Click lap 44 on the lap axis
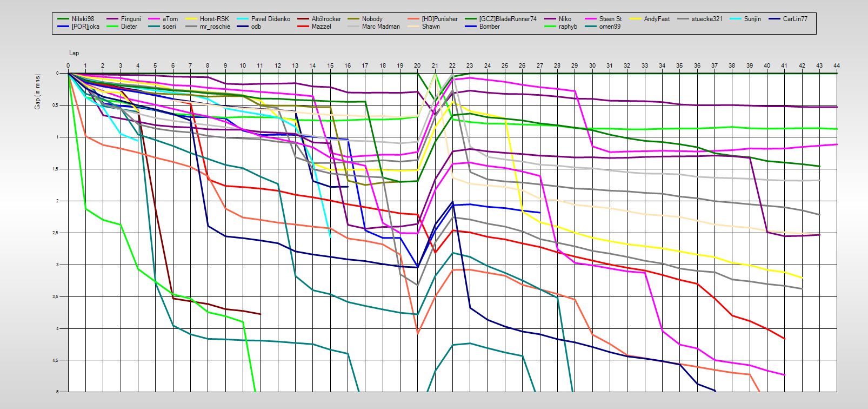Viewport: 868px width, 409px height. (837, 66)
